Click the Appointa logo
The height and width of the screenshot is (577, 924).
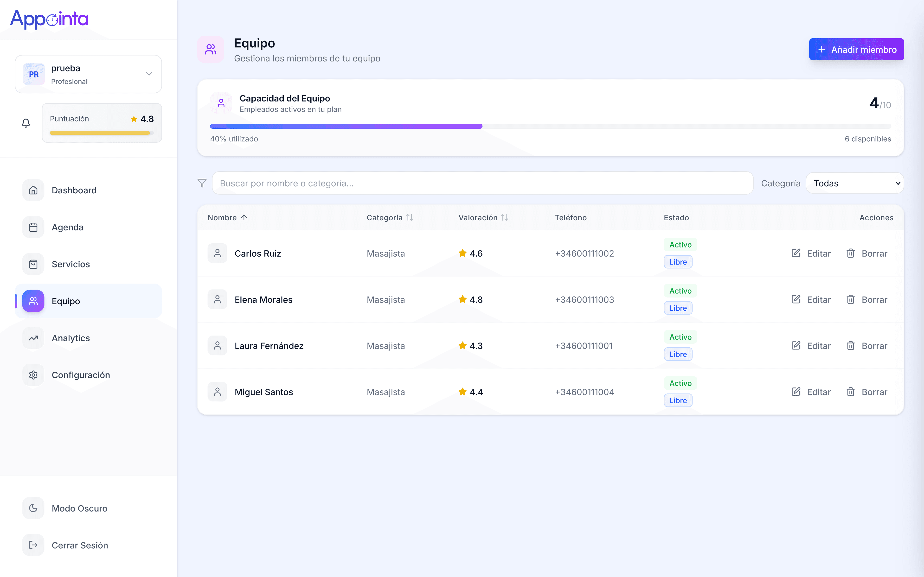click(49, 19)
